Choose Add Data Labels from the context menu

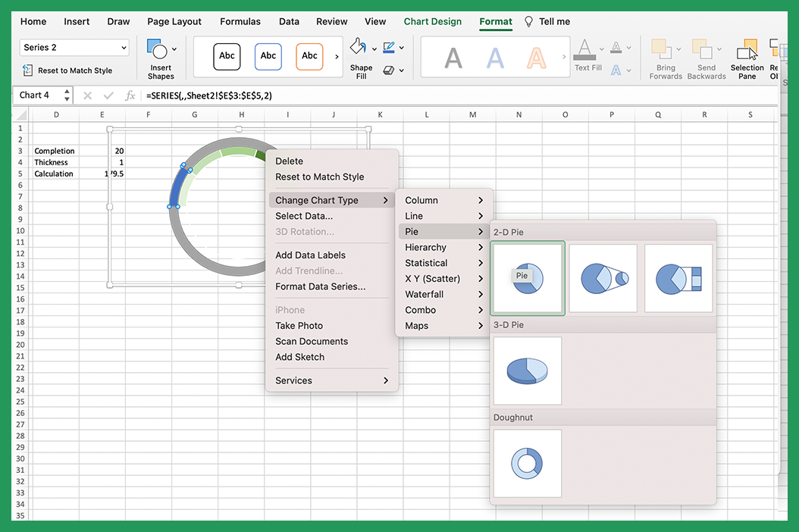332,255
